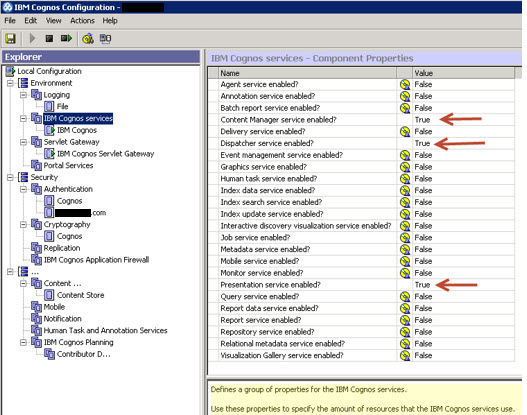
Task: Click the default-value icon beside Job service
Action: 405,238
